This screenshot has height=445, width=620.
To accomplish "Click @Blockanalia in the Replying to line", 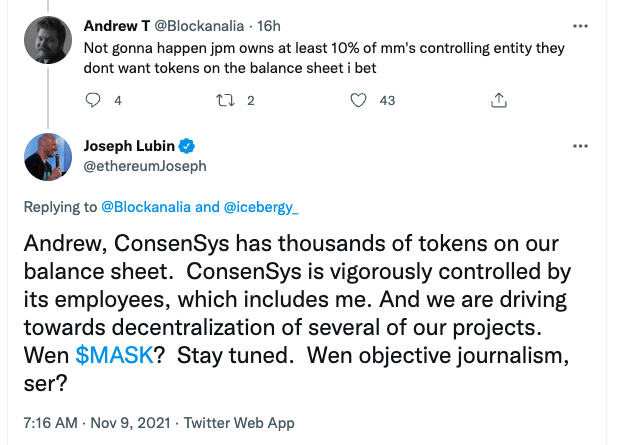I will [x=141, y=207].
